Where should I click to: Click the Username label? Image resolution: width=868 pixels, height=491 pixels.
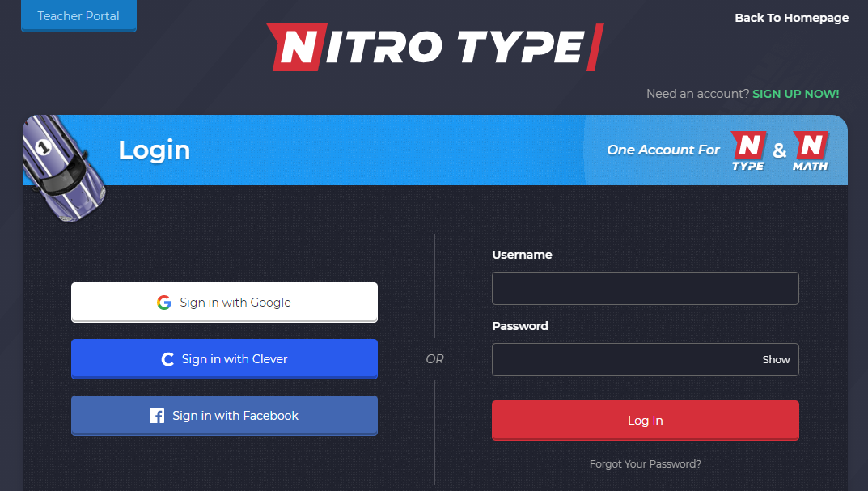[522, 255]
